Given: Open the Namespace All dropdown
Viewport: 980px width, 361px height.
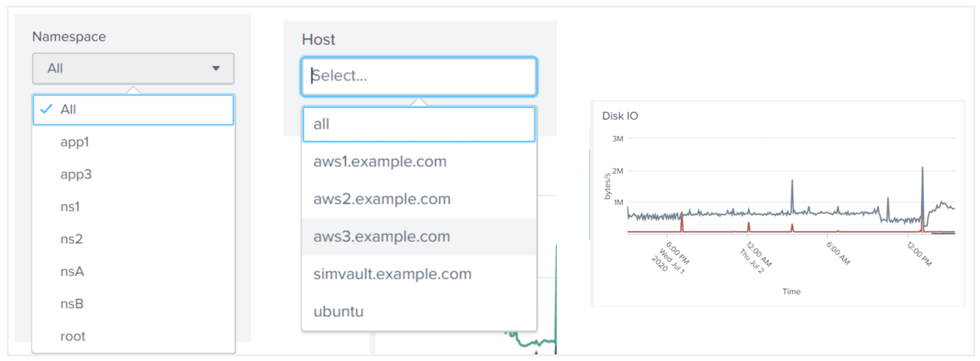Looking at the screenshot, I should pos(133,68).
